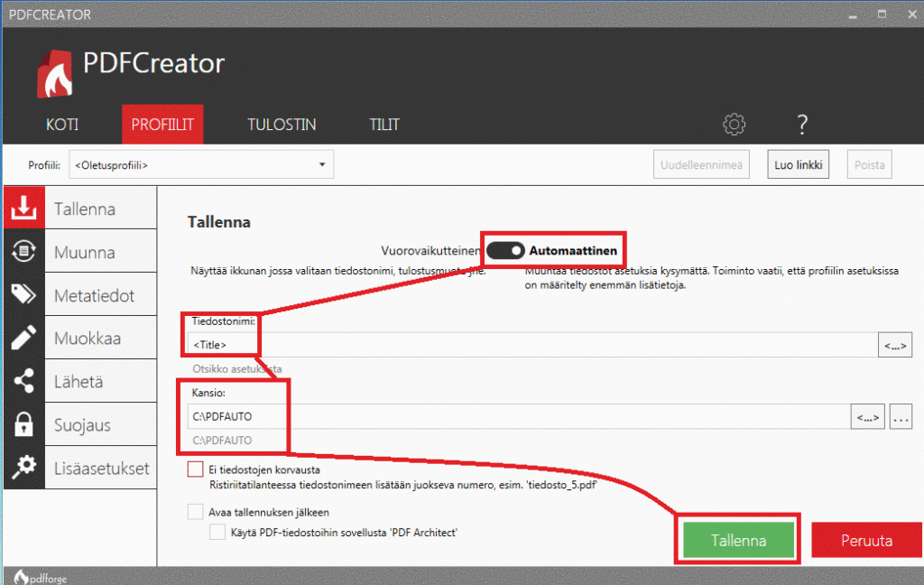Image resolution: width=924 pixels, height=585 pixels.
Task: Click the green Tallenna save button
Action: click(x=738, y=540)
